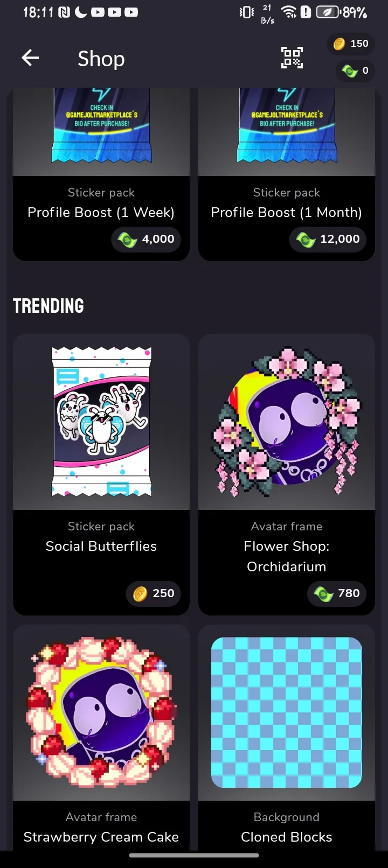The height and width of the screenshot is (868, 388).
Task: Tap the 780 price on Orchidarium frame
Action: [337, 593]
